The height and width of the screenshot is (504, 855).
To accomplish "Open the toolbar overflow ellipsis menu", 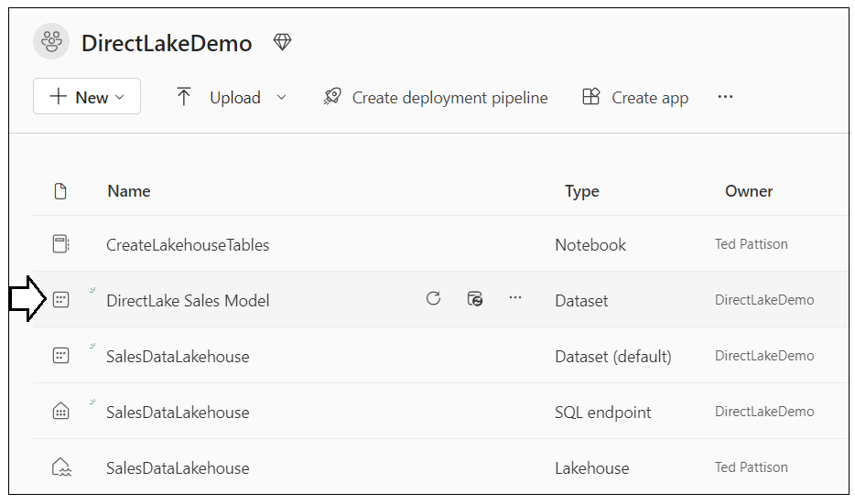I will (x=725, y=97).
